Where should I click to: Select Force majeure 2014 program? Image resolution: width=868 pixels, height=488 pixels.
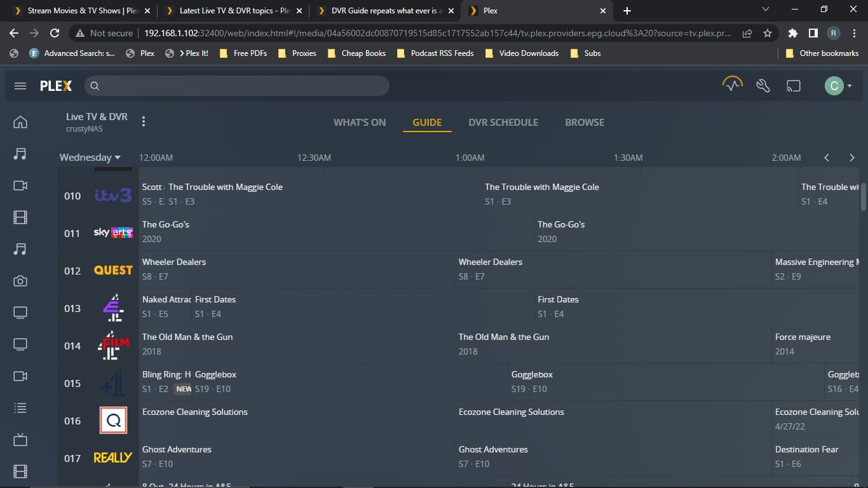coord(816,344)
